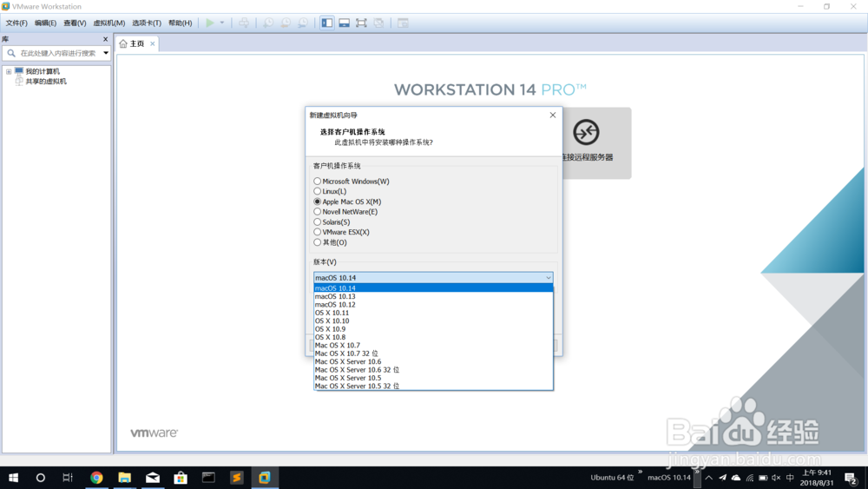
Task: Choose Mac OS X 10.7 64-bit entry
Action: point(433,345)
